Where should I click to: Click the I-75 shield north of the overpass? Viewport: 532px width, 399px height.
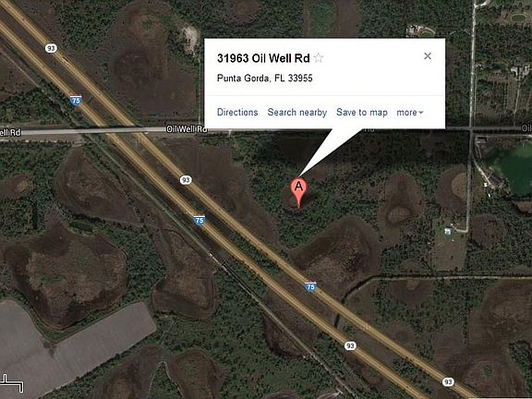pos(76,101)
